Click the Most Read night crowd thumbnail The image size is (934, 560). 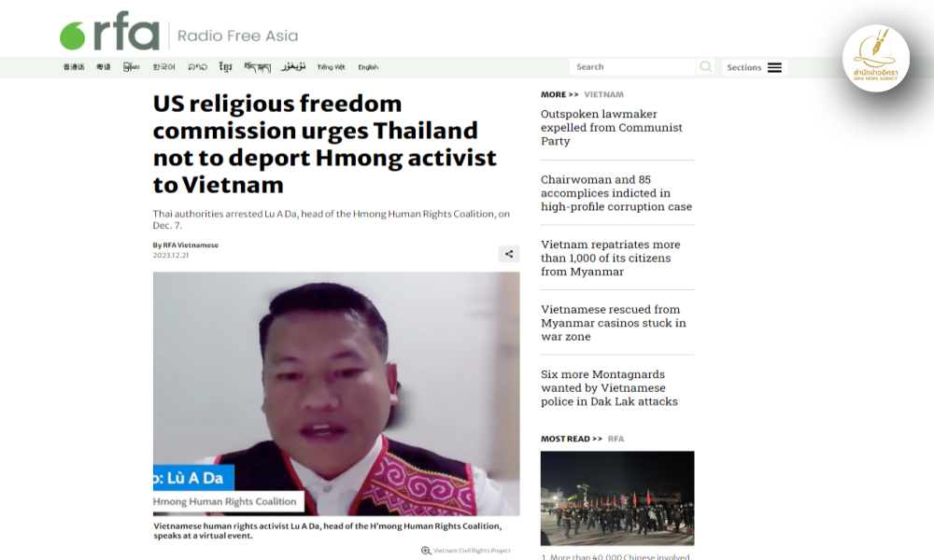click(617, 498)
